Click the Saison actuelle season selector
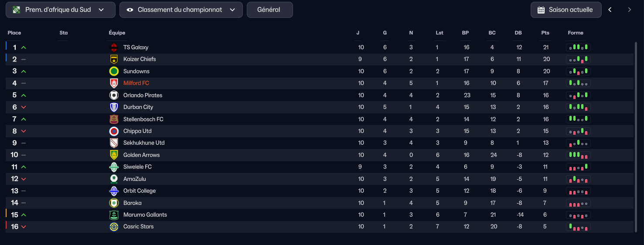The width and height of the screenshot is (644, 245). [x=566, y=10]
